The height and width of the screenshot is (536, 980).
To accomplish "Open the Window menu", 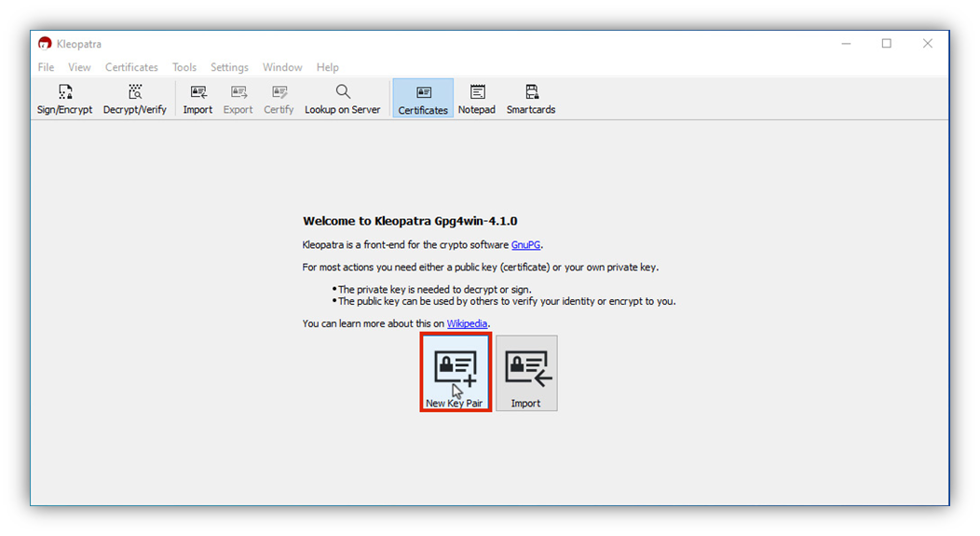I will point(282,67).
